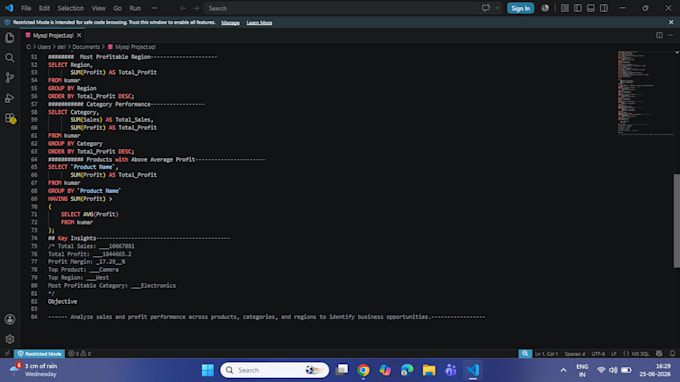
Task: Open the Selection menu
Action: point(71,8)
